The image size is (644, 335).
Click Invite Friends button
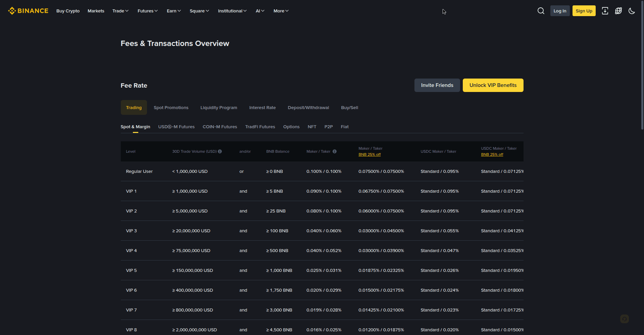437,85
